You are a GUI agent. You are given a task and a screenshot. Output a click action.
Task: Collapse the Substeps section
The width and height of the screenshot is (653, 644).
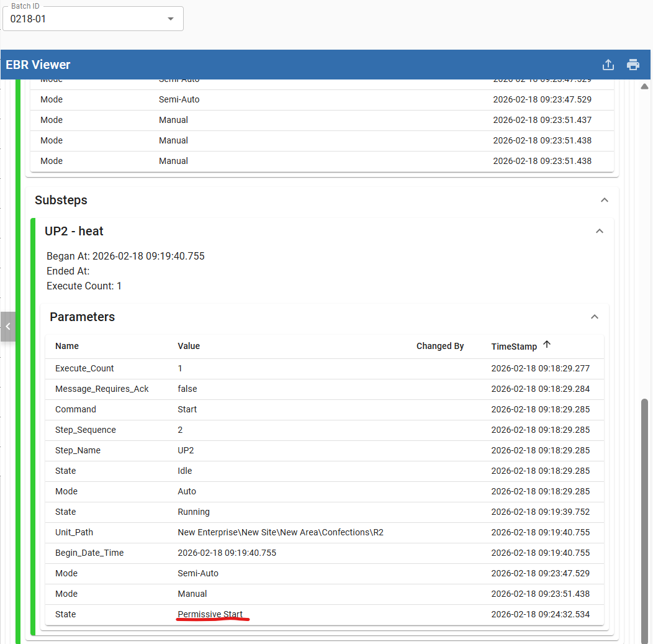pyautogui.click(x=605, y=200)
